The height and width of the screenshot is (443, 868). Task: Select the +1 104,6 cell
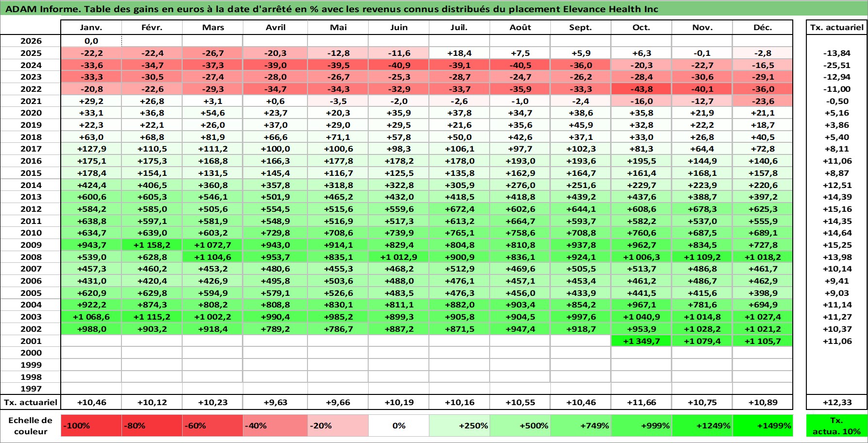point(213,257)
